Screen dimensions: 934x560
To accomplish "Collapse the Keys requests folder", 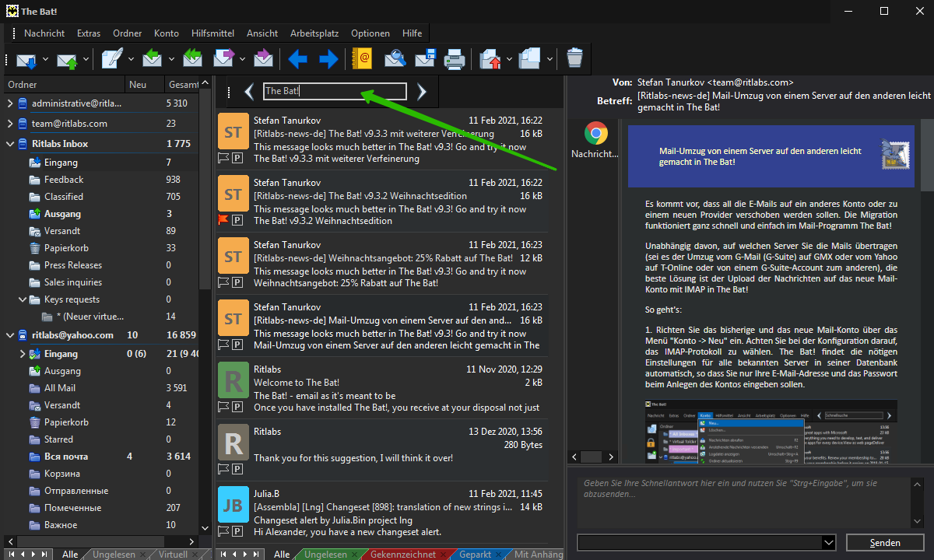I will point(23,299).
